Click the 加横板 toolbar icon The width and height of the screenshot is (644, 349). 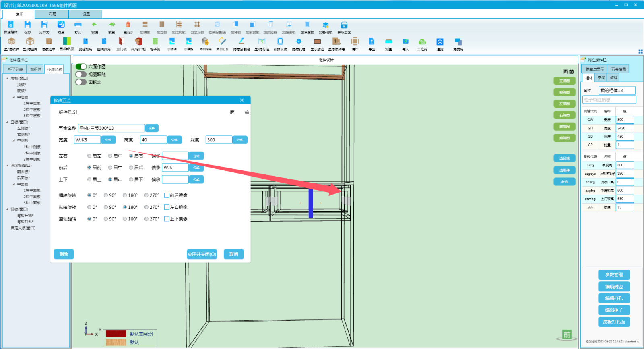(x=145, y=25)
